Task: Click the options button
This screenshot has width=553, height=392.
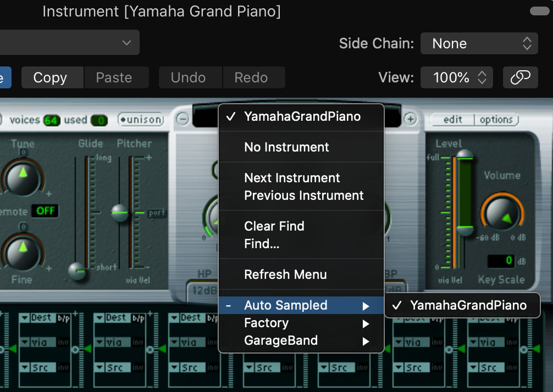Action: [x=496, y=120]
